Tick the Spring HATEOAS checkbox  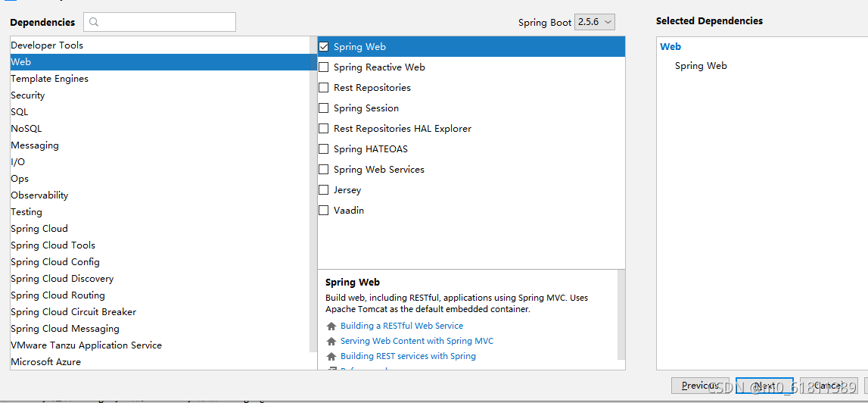(x=324, y=150)
